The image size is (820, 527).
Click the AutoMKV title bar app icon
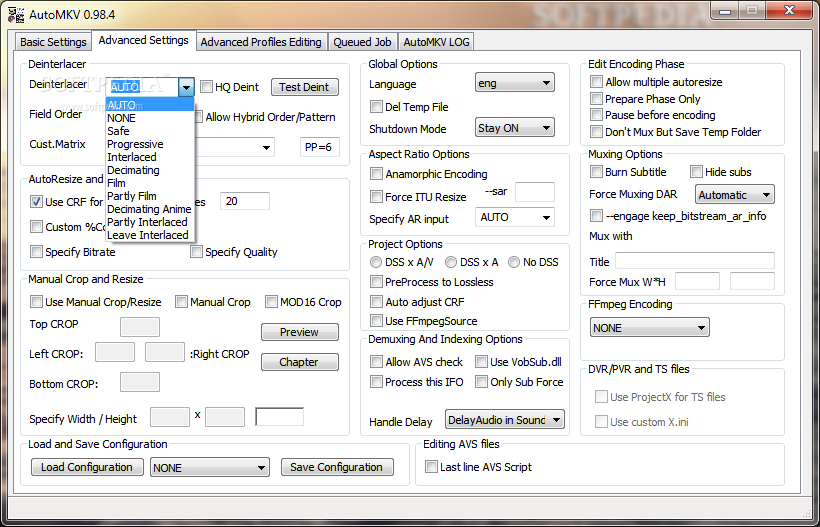[16, 14]
